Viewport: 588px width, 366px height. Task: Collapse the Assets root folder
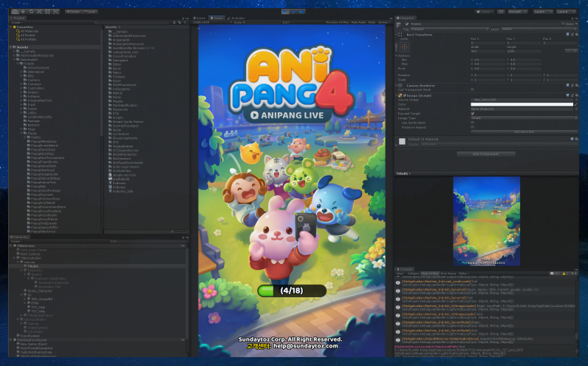coord(11,47)
